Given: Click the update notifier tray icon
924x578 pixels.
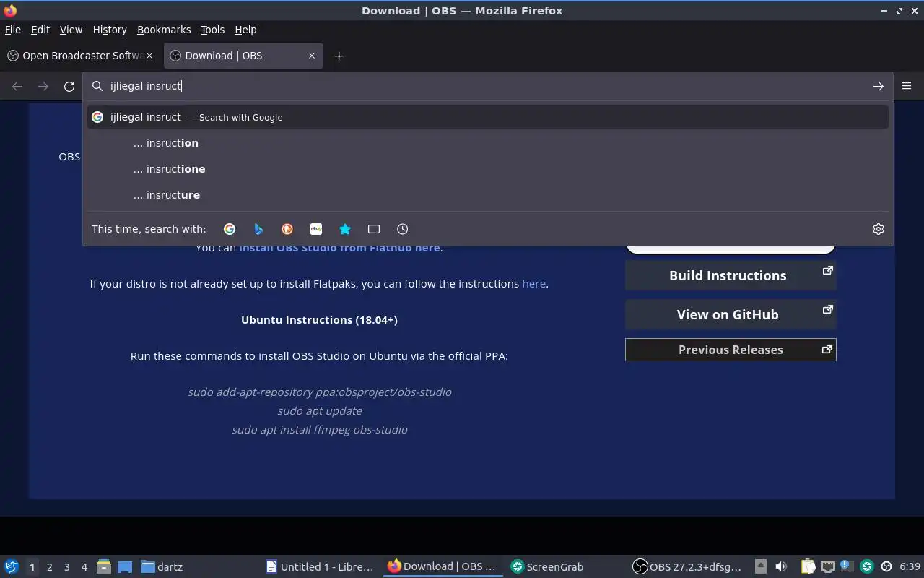Looking at the screenshot, I should [x=847, y=566].
